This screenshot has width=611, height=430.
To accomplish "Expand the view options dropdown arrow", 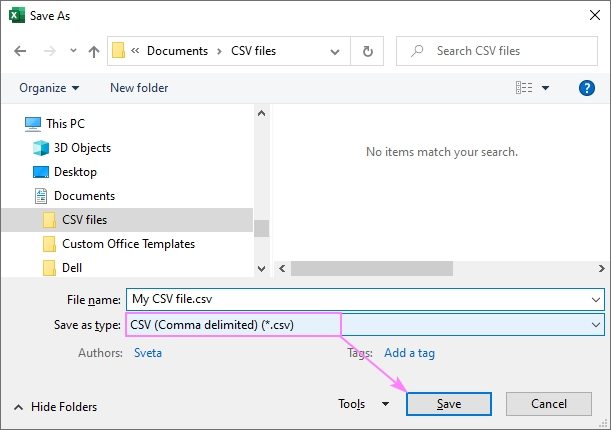I will click(546, 88).
